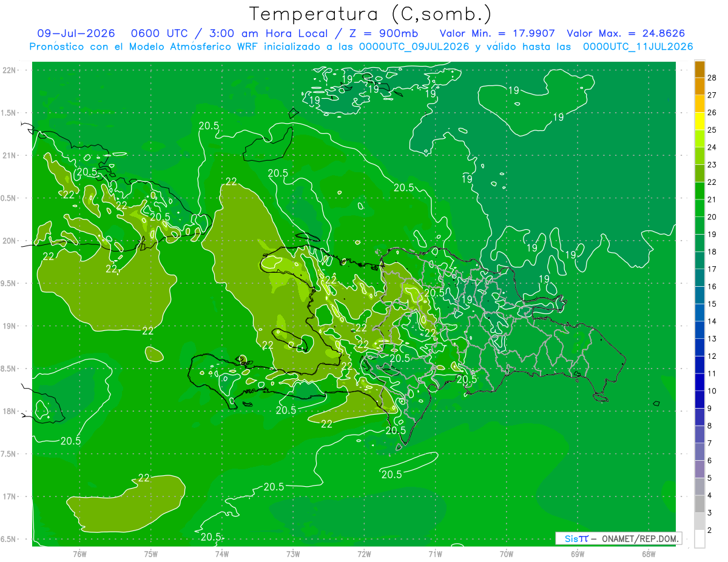The image size is (728, 562).
Task: Click the 20N latitude axis label
Action: (9, 241)
